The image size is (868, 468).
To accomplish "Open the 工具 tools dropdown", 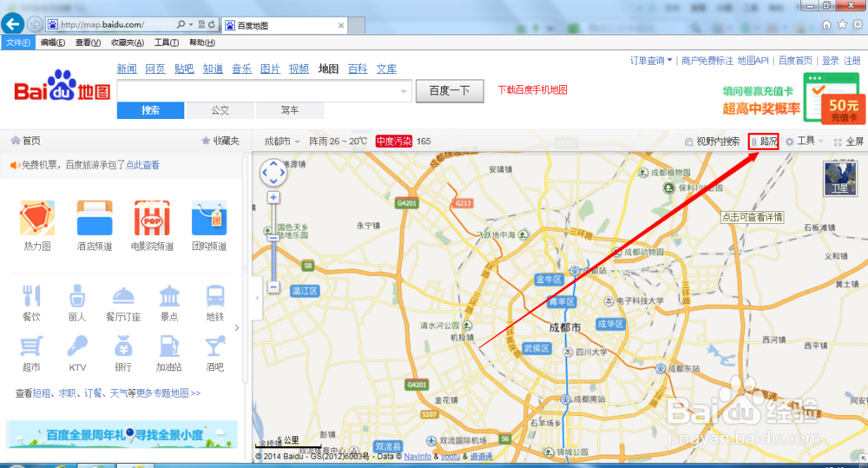I will pyautogui.click(x=805, y=142).
